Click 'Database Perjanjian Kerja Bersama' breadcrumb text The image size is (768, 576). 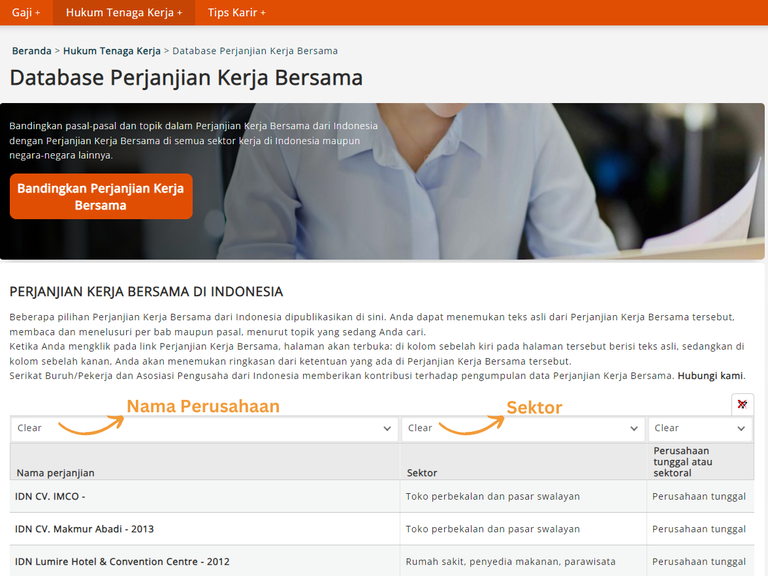click(255, 51)
